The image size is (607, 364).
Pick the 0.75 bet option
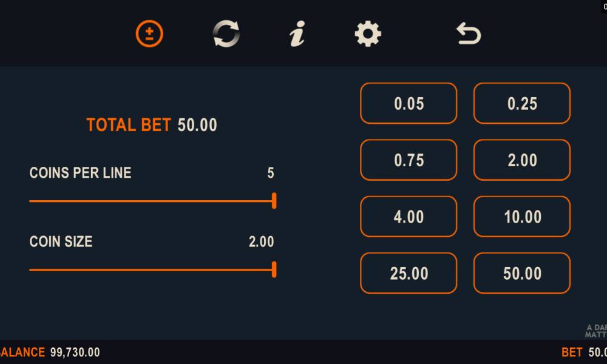pos(409,160)
